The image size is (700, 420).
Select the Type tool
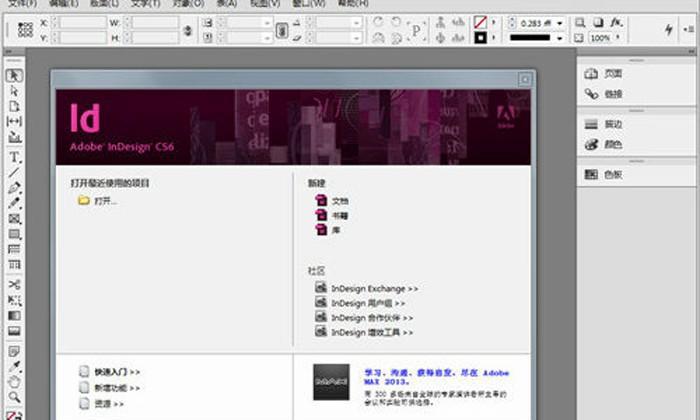pyautogui.click(x=14, y=157)
